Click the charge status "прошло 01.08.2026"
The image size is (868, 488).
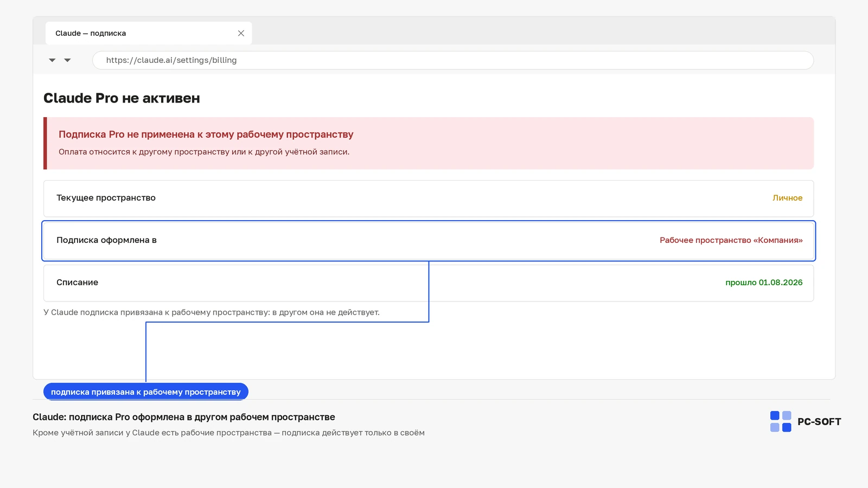click(764, 282)
